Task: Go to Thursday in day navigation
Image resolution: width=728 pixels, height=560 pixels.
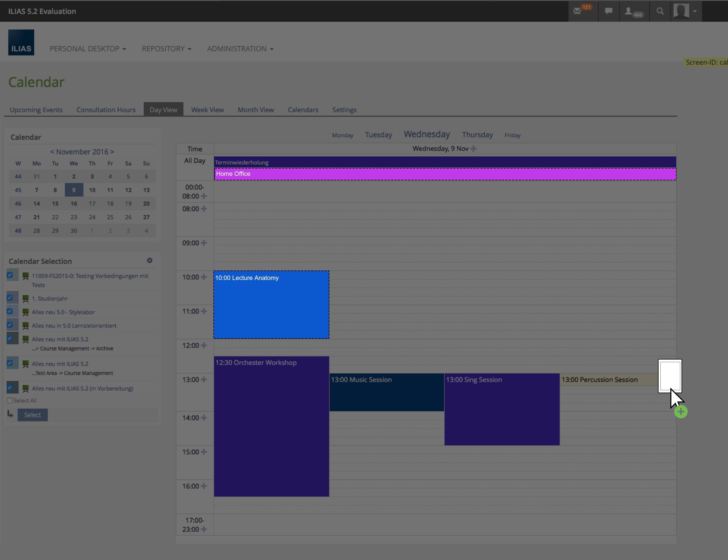Action: 477,135
